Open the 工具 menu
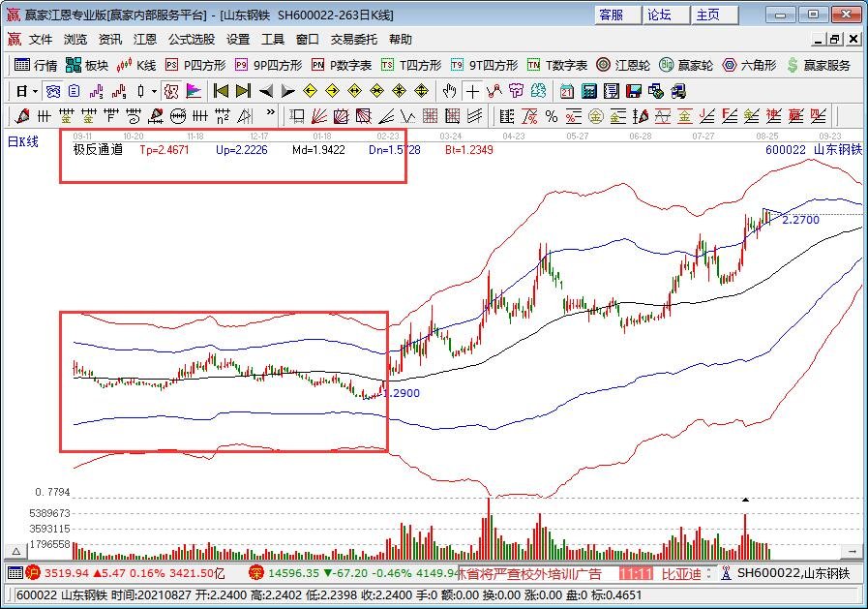Viewport: 868px width, 609px height. (x=272, y=40)
